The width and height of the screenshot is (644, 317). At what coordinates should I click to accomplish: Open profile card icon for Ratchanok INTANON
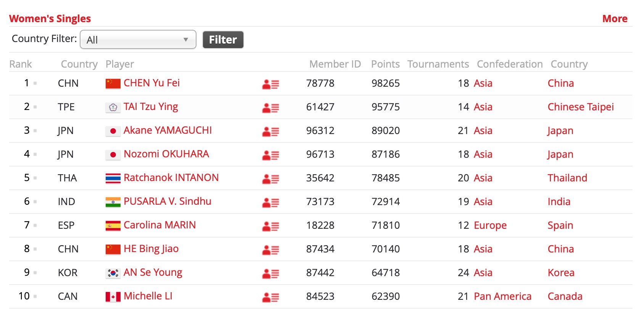click(270, 179)
